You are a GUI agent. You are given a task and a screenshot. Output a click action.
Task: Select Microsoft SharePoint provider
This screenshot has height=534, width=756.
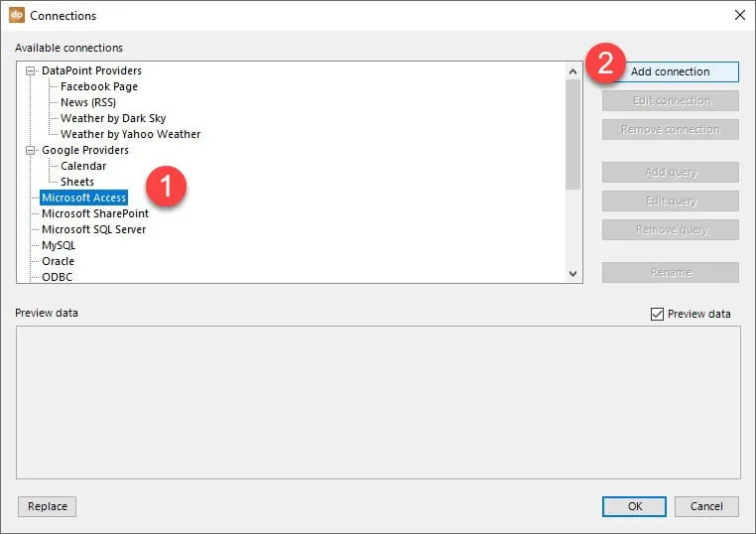[95, 213]
